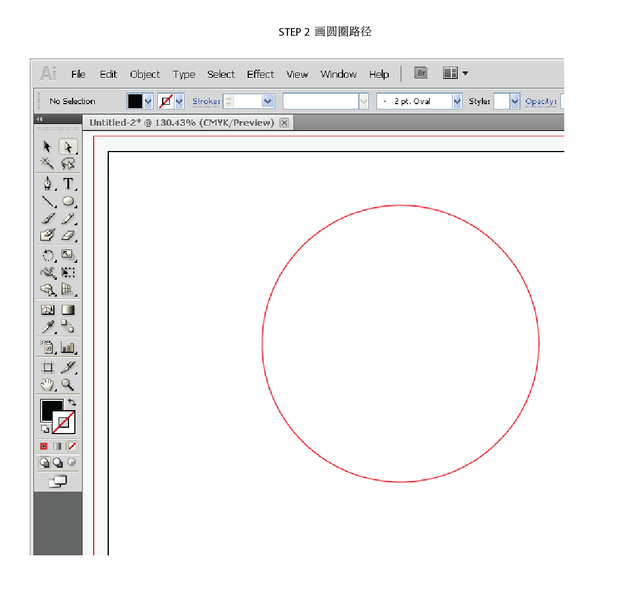Viewport: 620px width, 601px height.
Task: Set paint mode to Gradient
Action: click(x=58, y=446)
